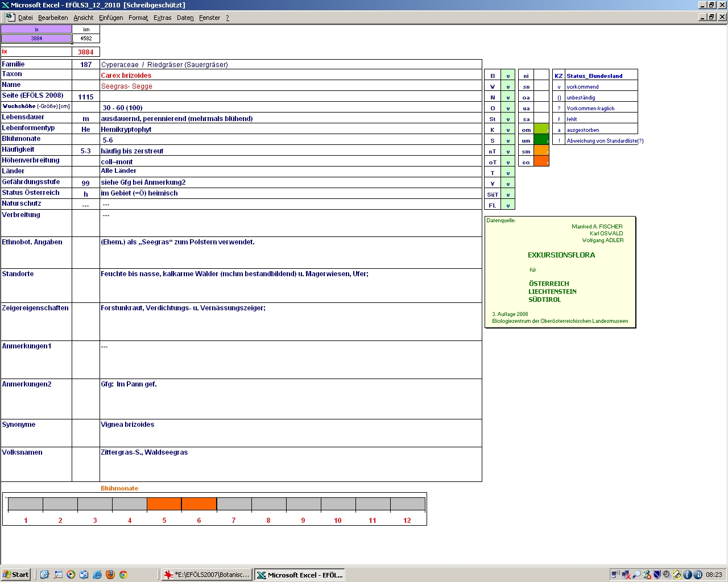Launch Firefox from the quick launch bar
Image resolution: width=728 pixels, height=582 pixels.
(x=110, y=575)
